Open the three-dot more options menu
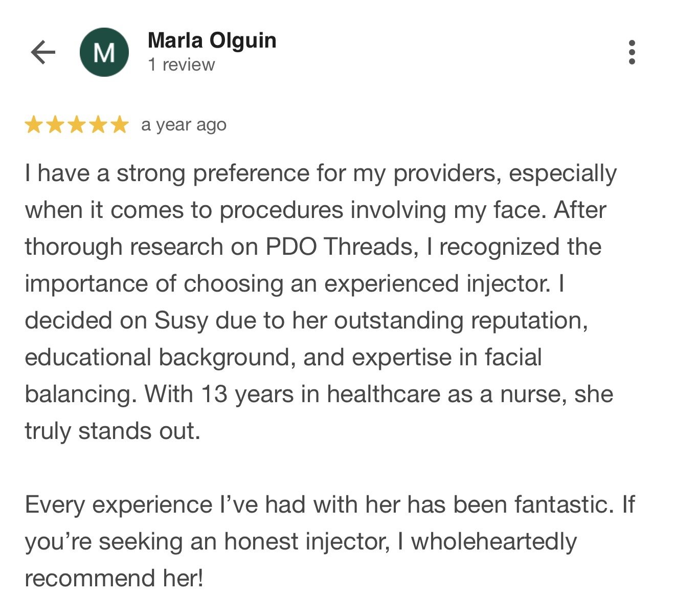This screenshot has height=616, width=675. tap(632, 52)
